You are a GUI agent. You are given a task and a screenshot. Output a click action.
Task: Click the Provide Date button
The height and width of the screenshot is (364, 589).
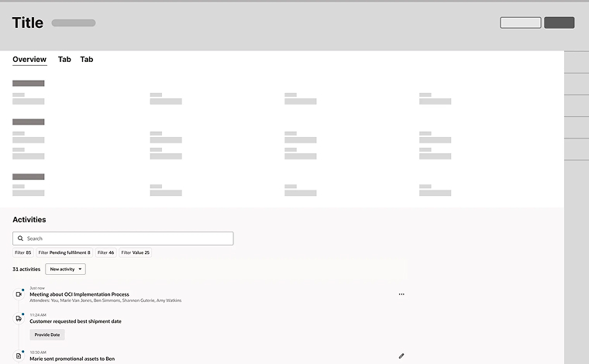tap(47, 335)
